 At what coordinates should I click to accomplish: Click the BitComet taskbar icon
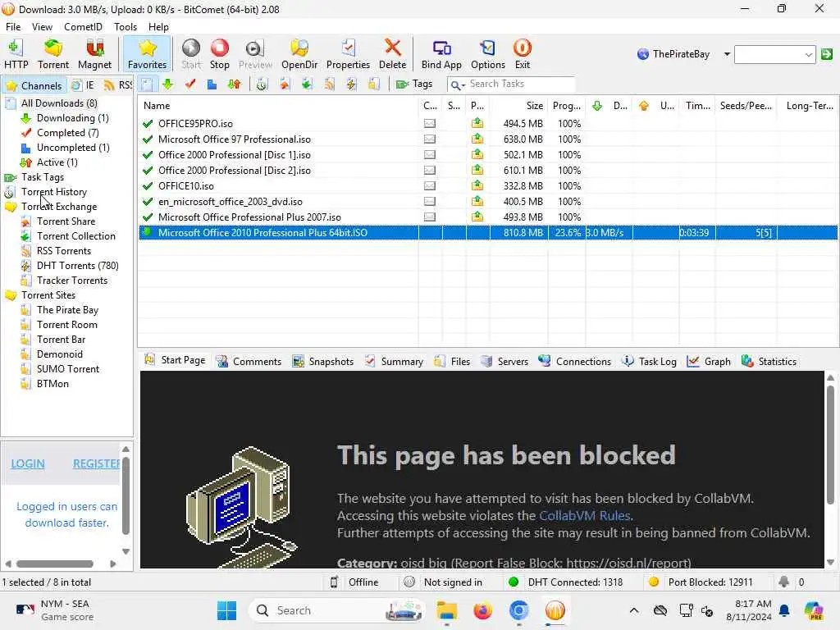coord(555,610)
